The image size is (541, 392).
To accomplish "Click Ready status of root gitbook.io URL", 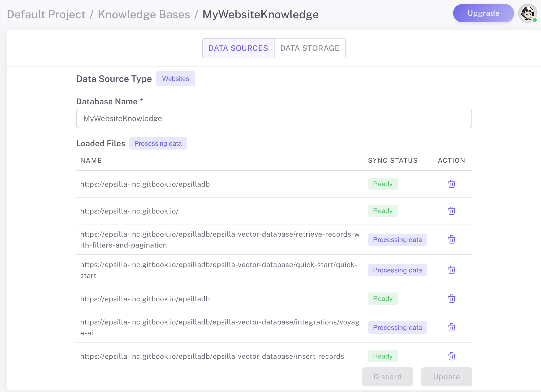I will (x=383, y=211).
